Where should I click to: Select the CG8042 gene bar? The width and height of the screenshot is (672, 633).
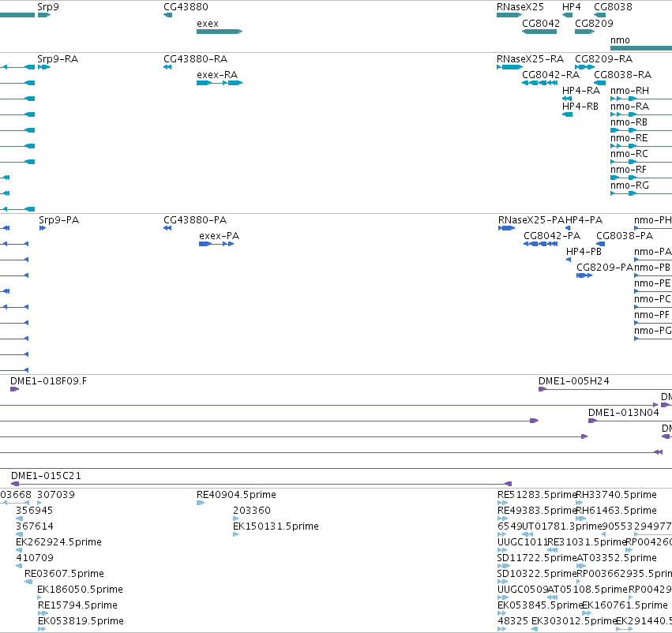coord(539,32)
